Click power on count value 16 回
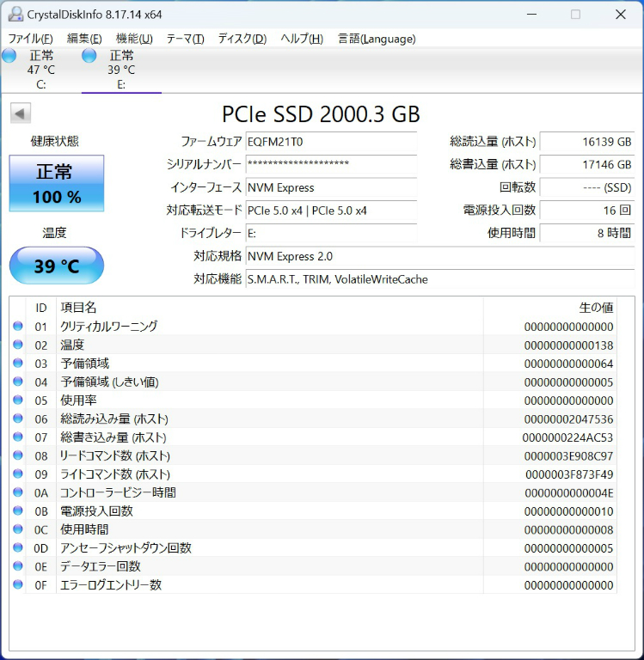 point(587,210)
